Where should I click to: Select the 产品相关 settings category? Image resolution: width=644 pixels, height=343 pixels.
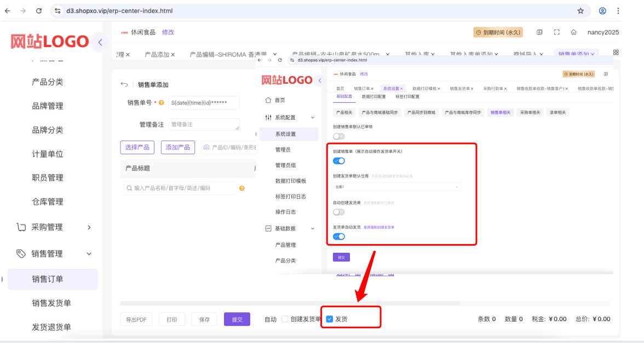(x=344, y=113)
